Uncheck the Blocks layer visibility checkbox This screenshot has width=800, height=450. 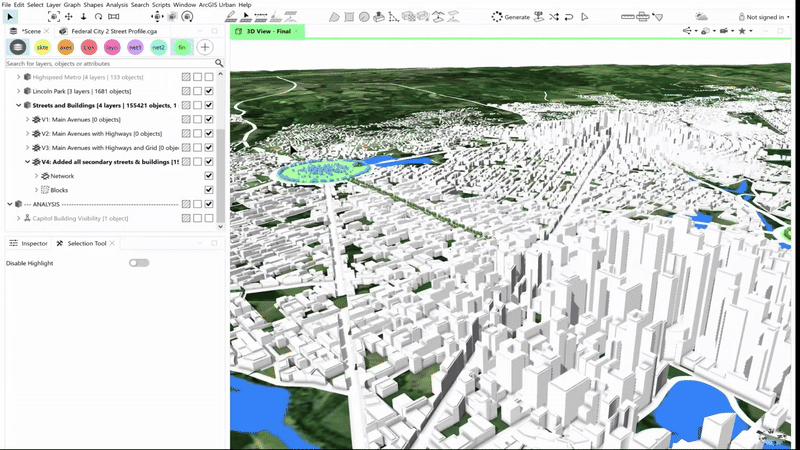(209, 190)
